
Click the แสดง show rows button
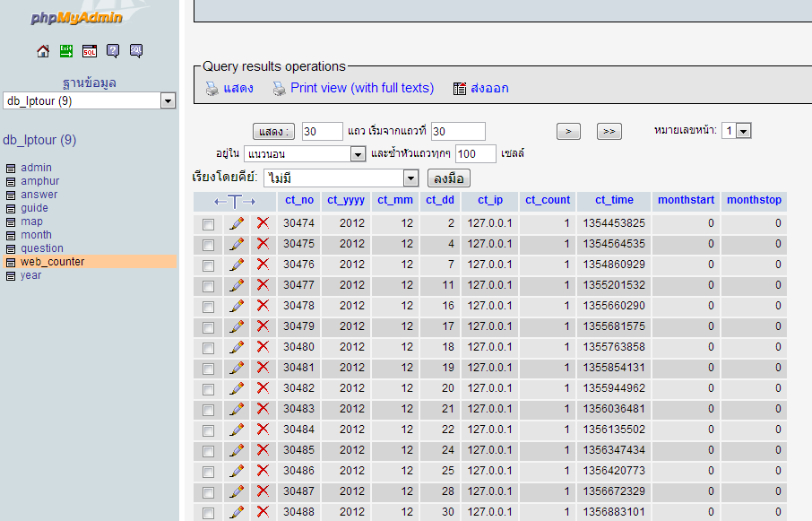(x=273, y=132)
